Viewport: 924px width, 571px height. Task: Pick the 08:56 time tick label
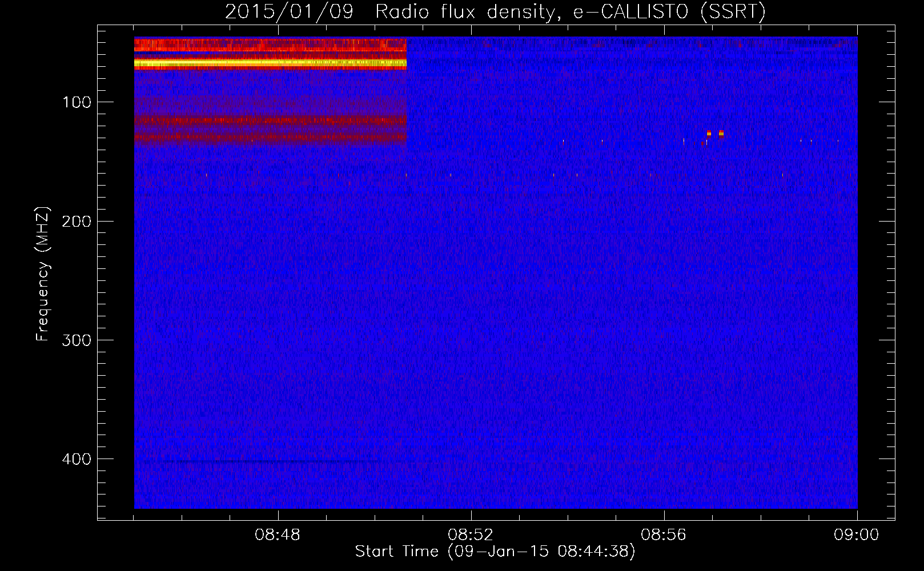pyautogui.click(x=664, y=535)
